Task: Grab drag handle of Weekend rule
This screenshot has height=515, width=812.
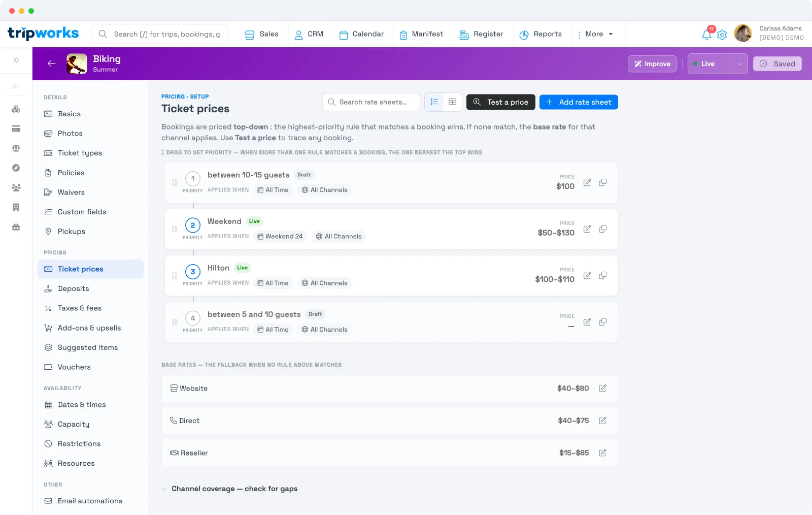Action: coord(175,229)
